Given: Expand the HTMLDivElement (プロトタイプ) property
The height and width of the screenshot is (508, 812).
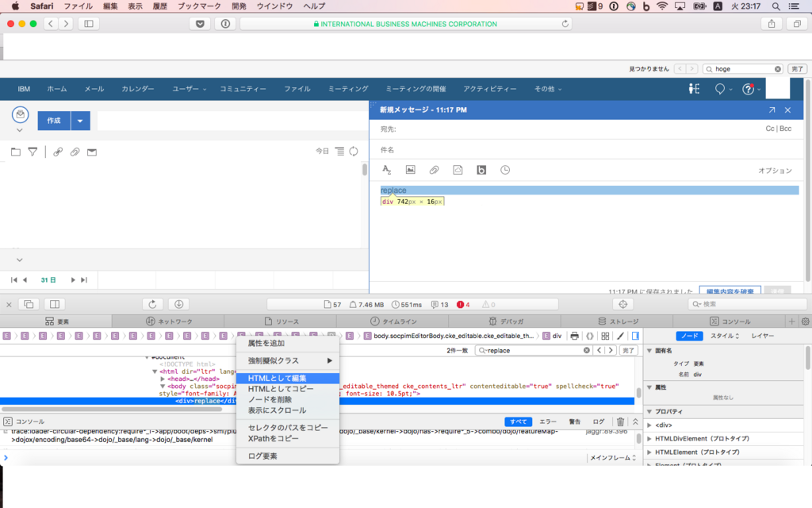Looking at the screenshot, I should 649,438.
